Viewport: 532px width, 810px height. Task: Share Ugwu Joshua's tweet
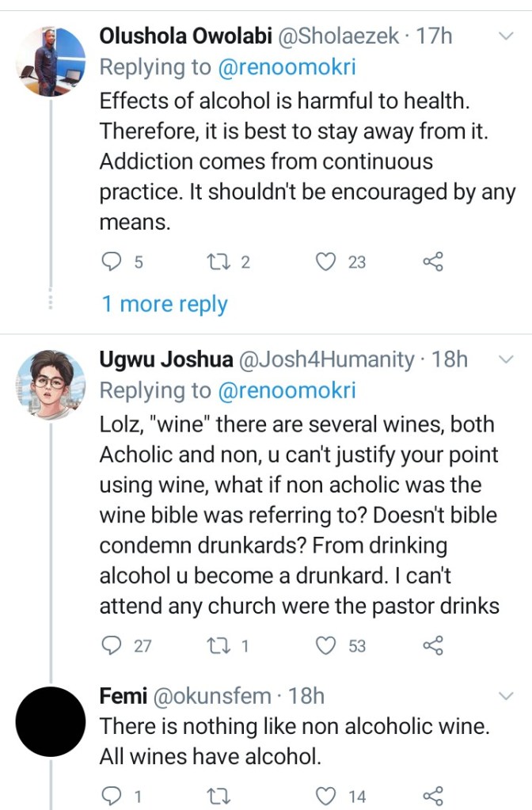432,645
